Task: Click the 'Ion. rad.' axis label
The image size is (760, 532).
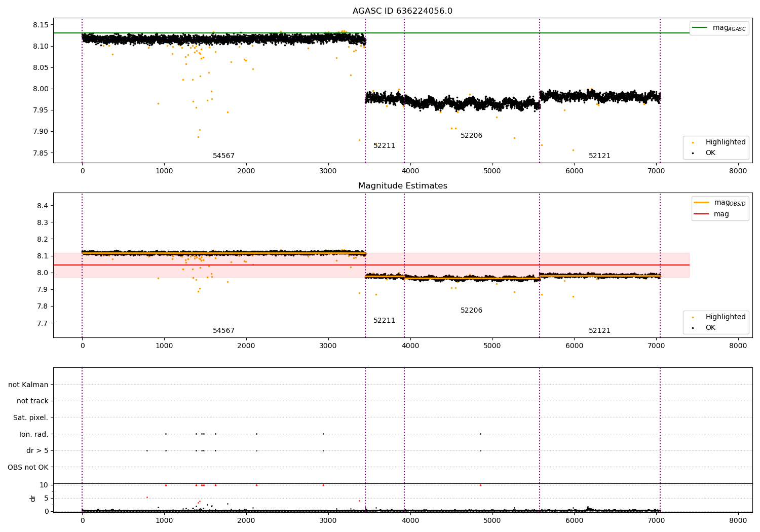Action: [34, 434]
